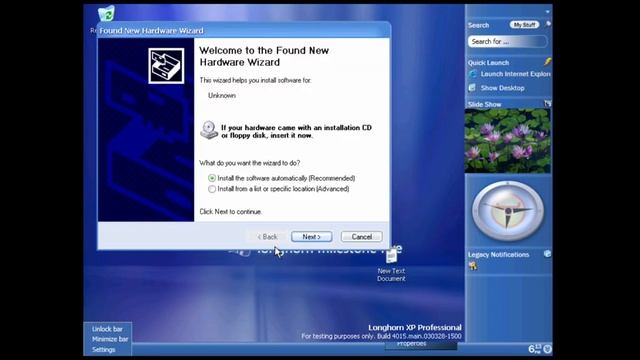This screenshot has width=640, height=360.
Task: Click the Legacy Notifications tile heading
Action: click(x=498, y=255)
